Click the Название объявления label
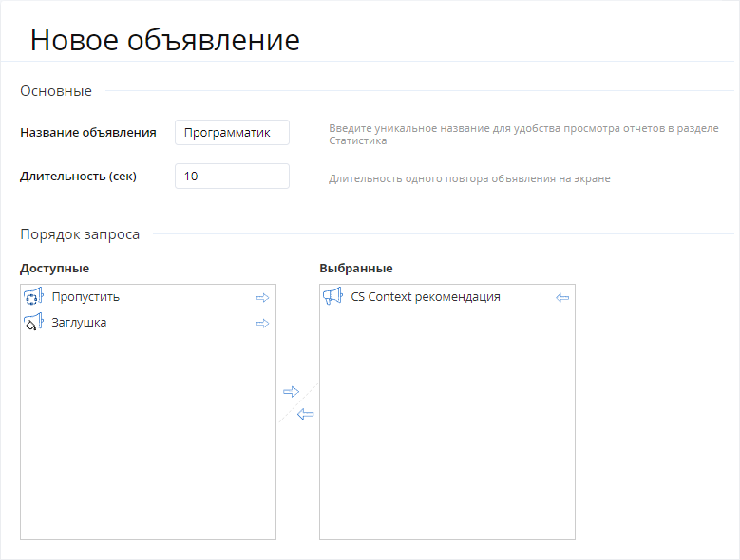 tap(88, 133)
